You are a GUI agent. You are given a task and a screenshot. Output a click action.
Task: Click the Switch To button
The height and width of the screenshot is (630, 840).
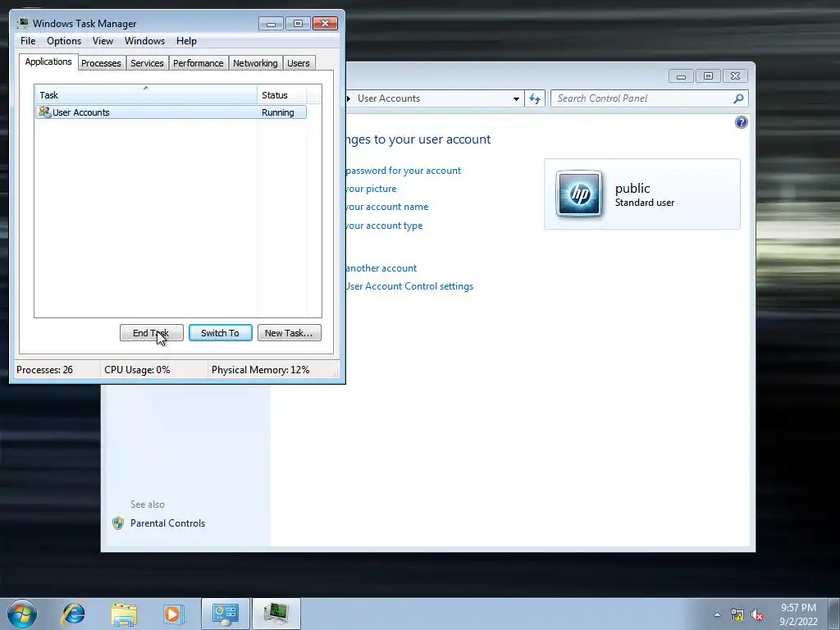tap(220, 333)
